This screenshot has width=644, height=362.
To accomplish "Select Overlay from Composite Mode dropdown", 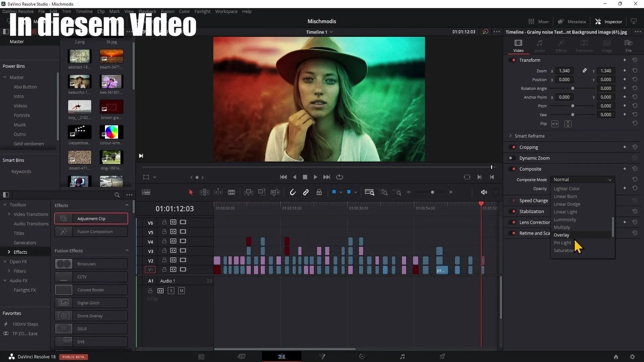I will click(562, 235).
